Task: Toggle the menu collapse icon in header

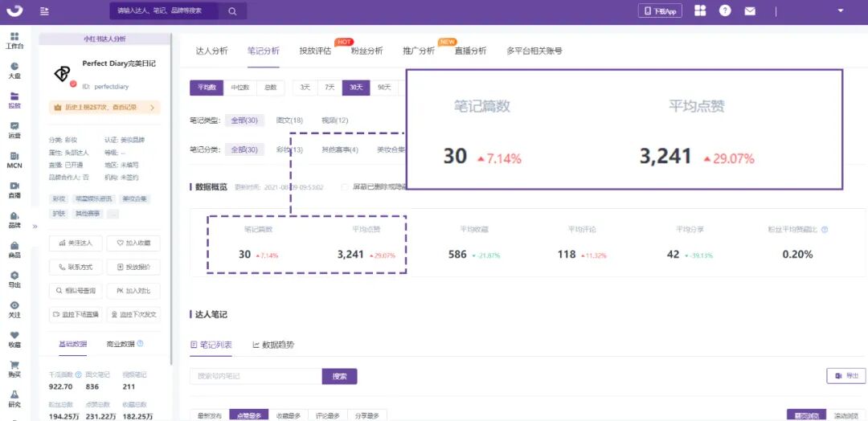Action: tap(45, 11)
